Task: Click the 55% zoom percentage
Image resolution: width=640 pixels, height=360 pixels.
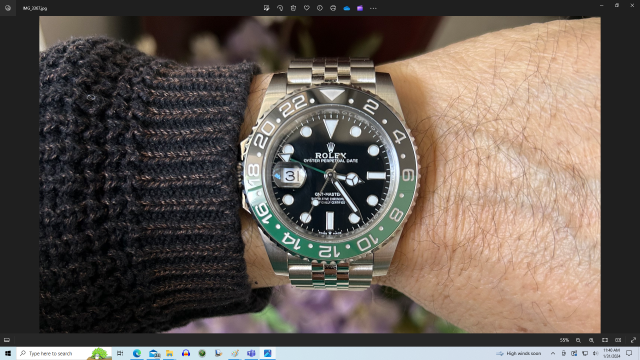Action: click(564, 340)
